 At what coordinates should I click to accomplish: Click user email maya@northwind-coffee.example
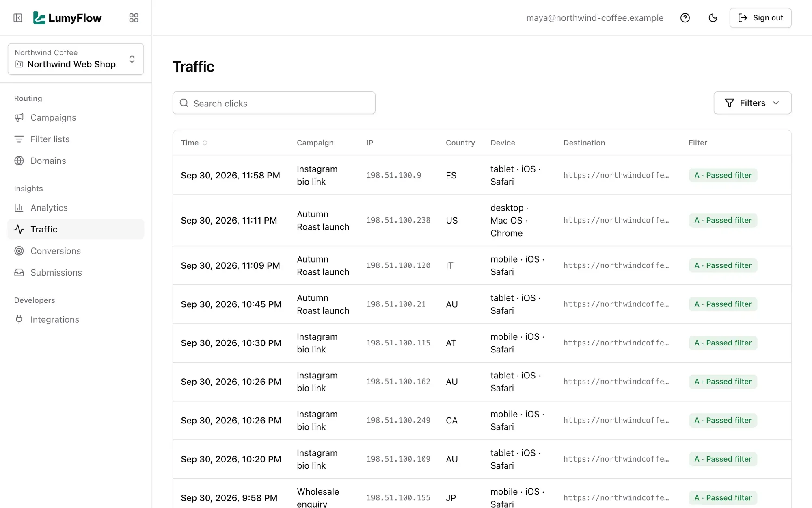595,18
